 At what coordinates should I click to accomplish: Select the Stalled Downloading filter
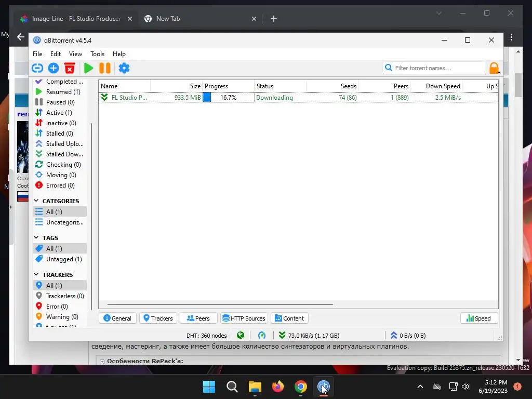[60, 154]
